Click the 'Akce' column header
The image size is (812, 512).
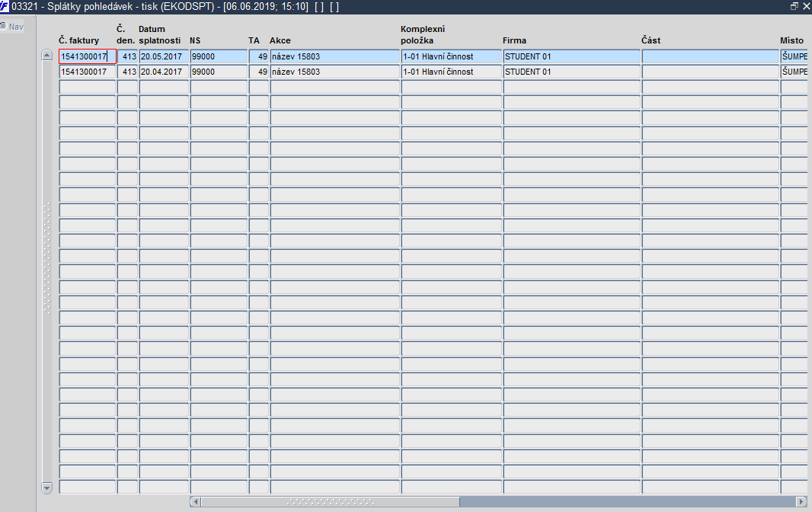point(280,40)
